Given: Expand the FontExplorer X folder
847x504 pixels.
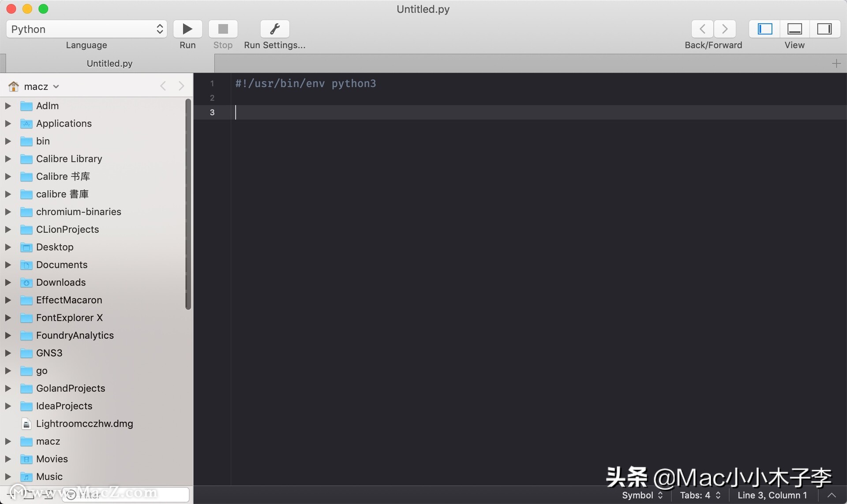Looking at the screenshot, I should 7,317.
